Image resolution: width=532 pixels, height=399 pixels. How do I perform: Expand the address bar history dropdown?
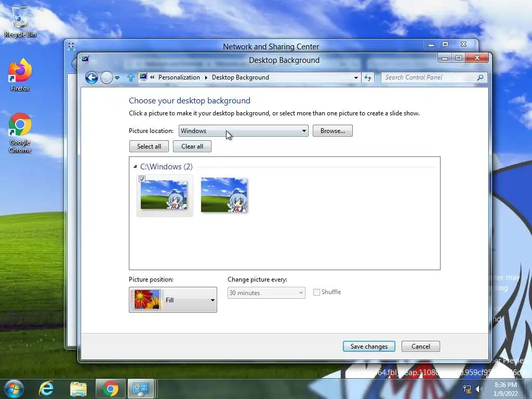click(x=356, y=78)
